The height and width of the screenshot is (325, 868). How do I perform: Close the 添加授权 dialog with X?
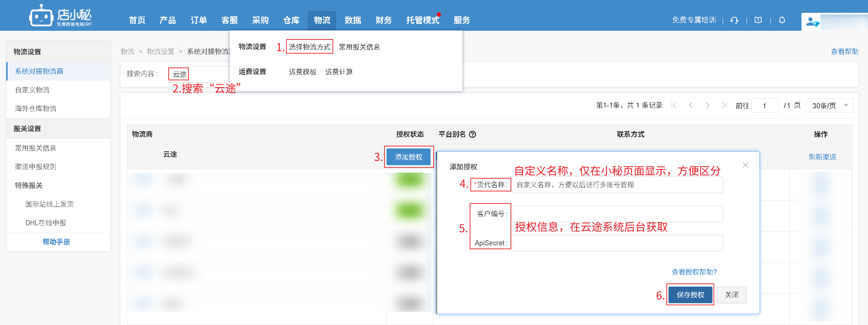point(745,165)
